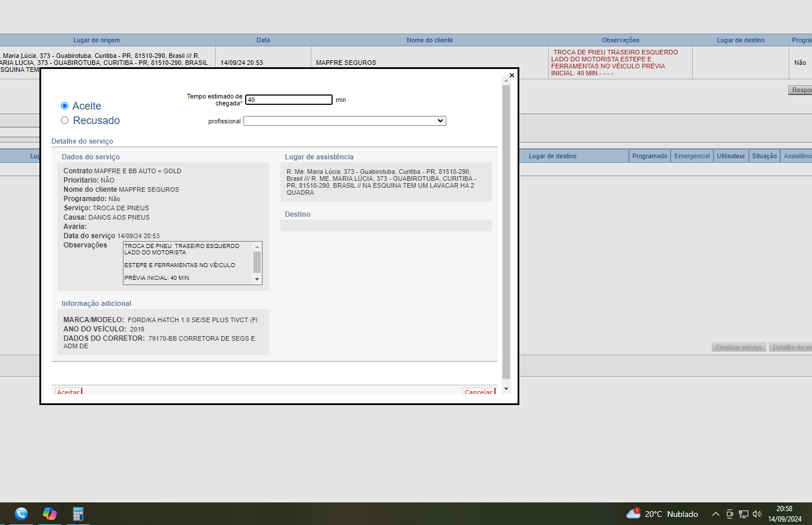
Task: Click the Emergencial column header
Action: [x=692, y=156]
